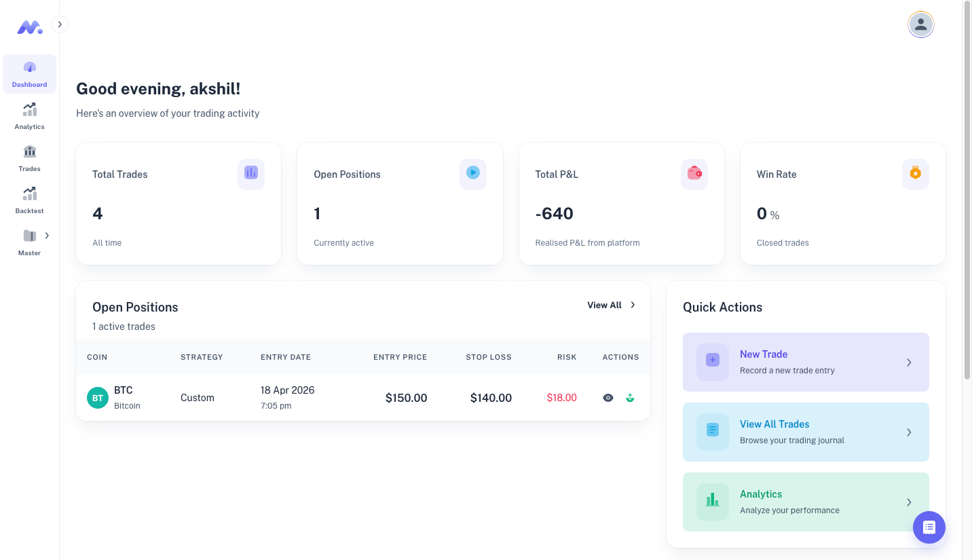The width and height of the screenshot is (972, 560).
Task: Click the View All Trades chevron arrow
Action: coord(909,432)
